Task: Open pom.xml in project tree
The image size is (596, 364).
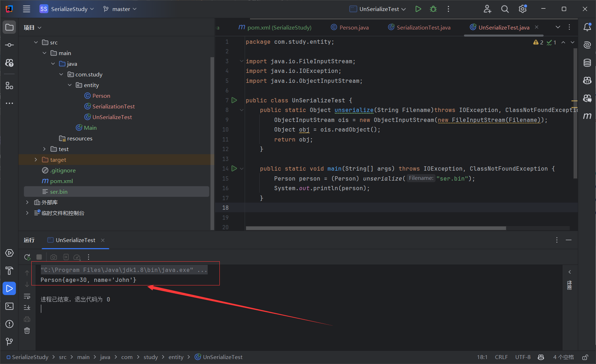Action: pos(58,181)
